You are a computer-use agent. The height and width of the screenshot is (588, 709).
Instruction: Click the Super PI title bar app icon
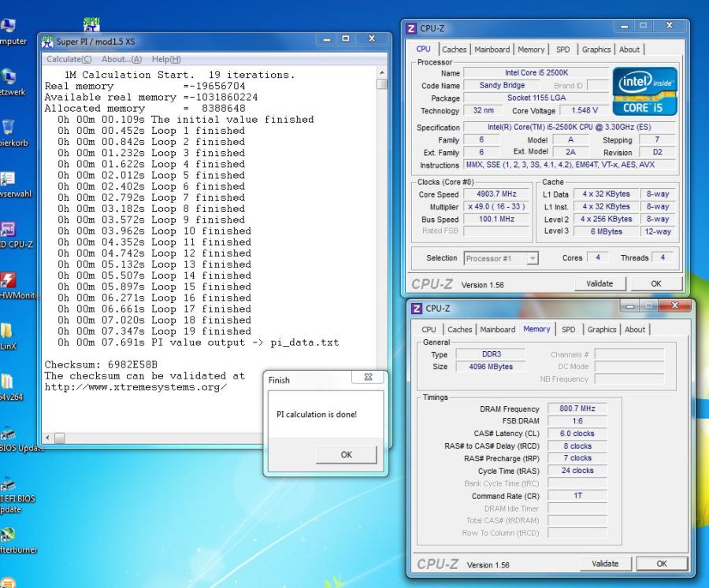coord(47,42)
